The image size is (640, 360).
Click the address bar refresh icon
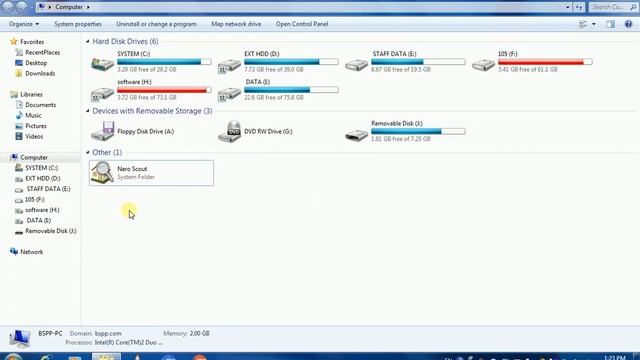(579, 7)
